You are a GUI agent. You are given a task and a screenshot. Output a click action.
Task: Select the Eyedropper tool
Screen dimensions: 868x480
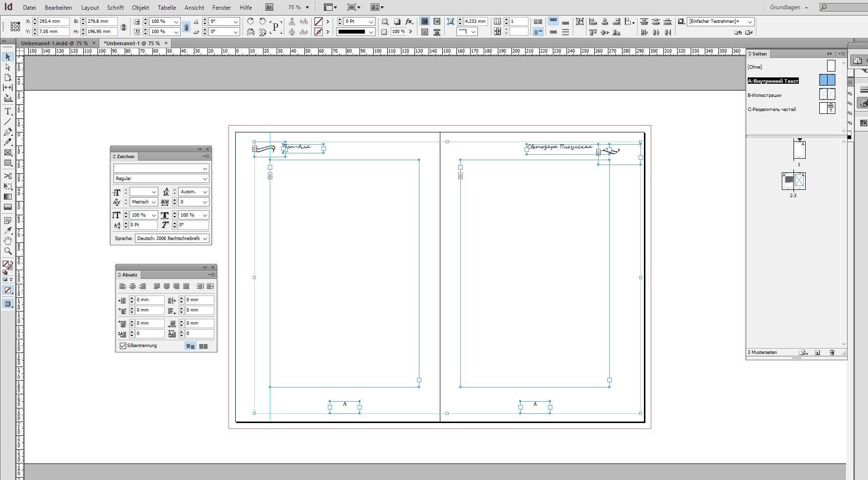pos(8,231)
